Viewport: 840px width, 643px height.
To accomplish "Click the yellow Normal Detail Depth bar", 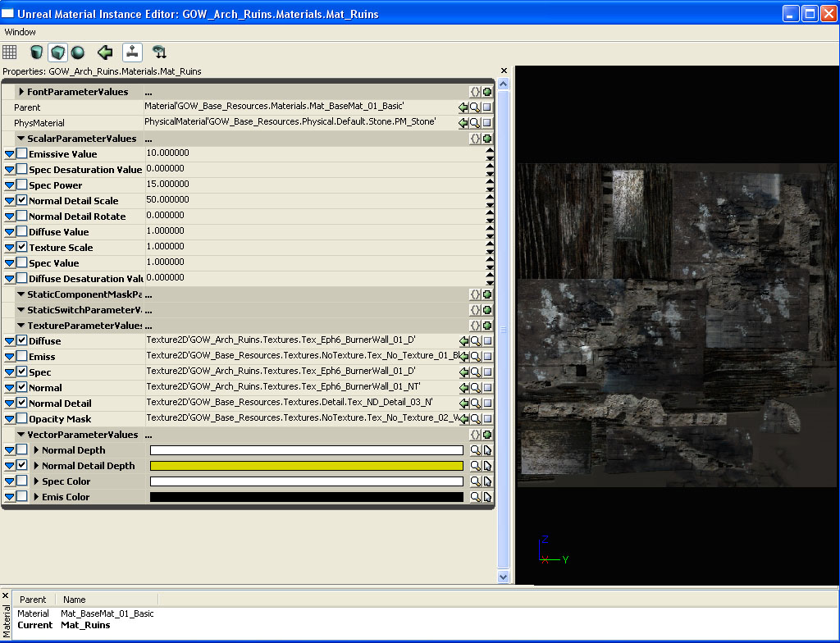I will click(x=307, y=466).
